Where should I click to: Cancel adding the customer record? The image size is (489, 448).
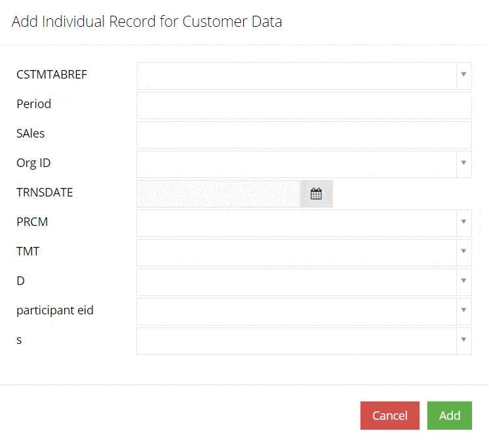point(390,416)
